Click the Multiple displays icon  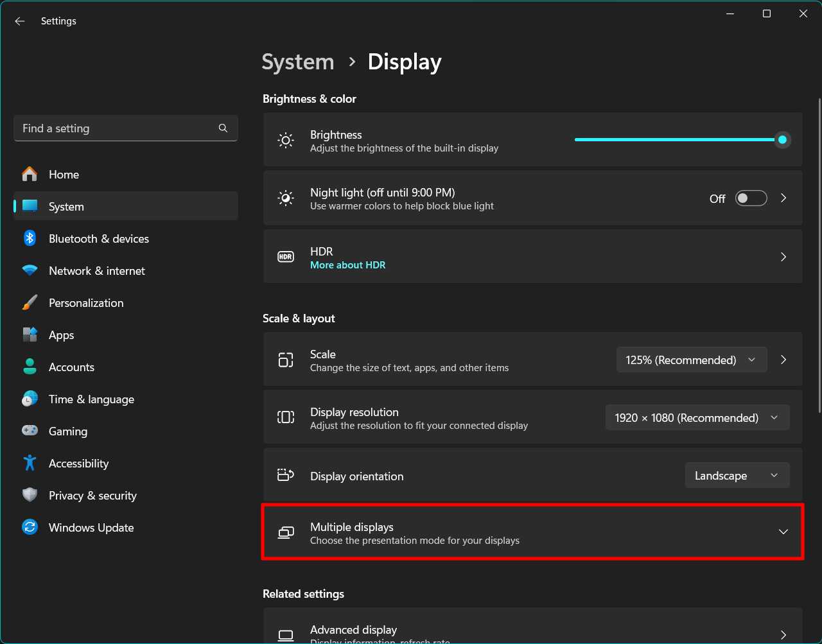[x=286, y=532]
